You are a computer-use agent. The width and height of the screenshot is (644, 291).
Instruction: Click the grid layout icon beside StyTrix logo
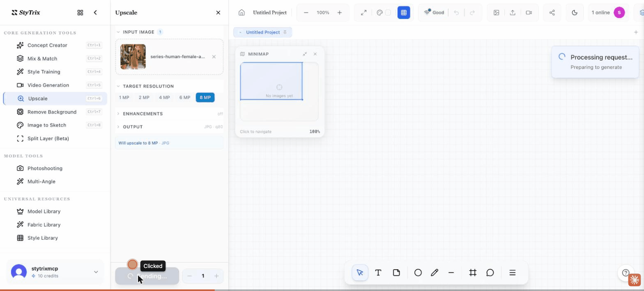(x=80, y=13)
